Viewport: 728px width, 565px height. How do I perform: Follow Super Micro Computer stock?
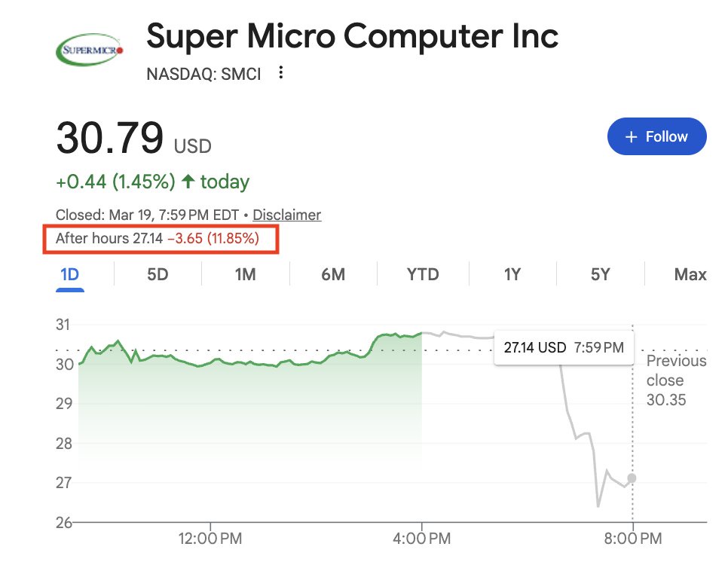(656, 136)
